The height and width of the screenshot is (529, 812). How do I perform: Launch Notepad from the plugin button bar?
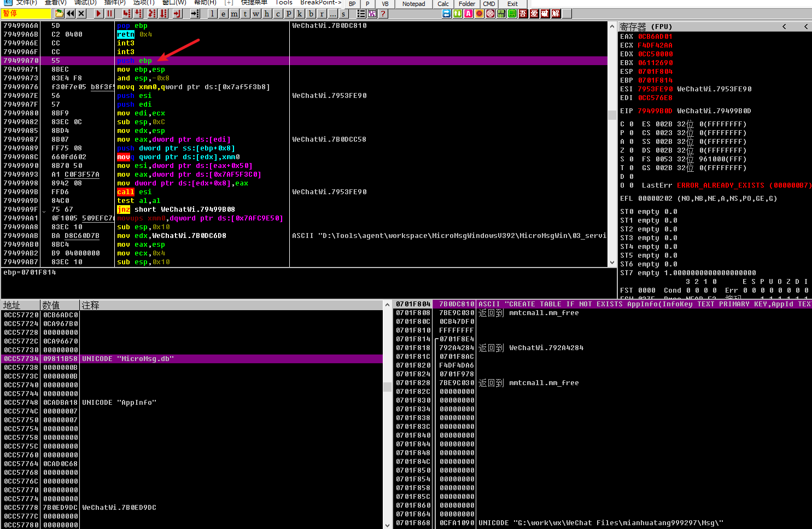413,4
